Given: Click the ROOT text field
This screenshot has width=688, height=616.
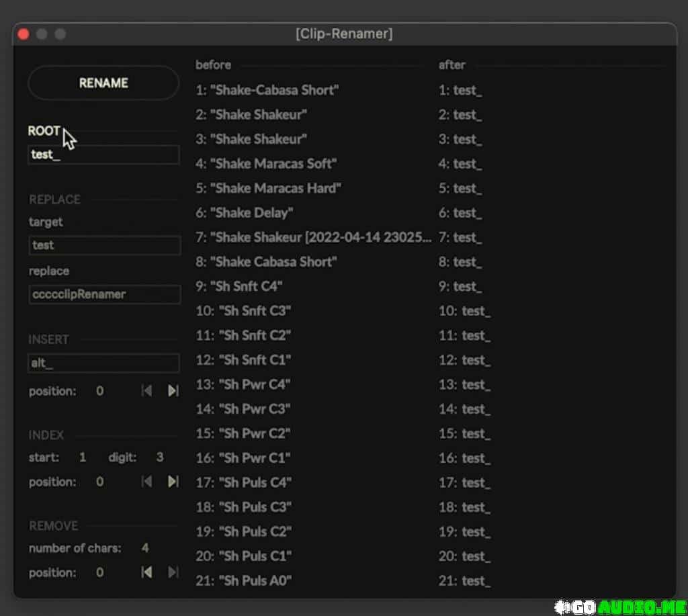Looking at the screenshot, I should point(103,155).
